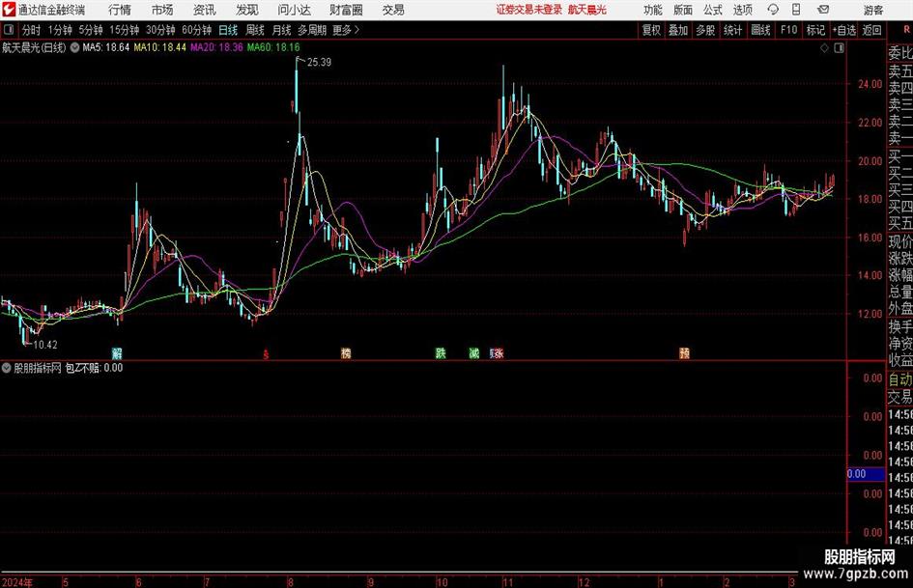Image resolution: width=913 pixels, height=588 pixels.
Task: Switch to the 周线 weekly tab
Action: 254,30
